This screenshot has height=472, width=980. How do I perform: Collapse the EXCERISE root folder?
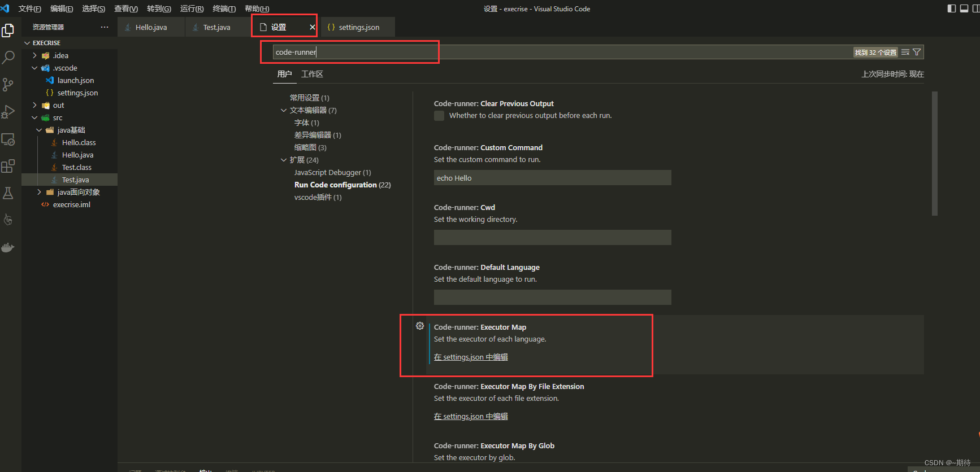pos(27,43)
